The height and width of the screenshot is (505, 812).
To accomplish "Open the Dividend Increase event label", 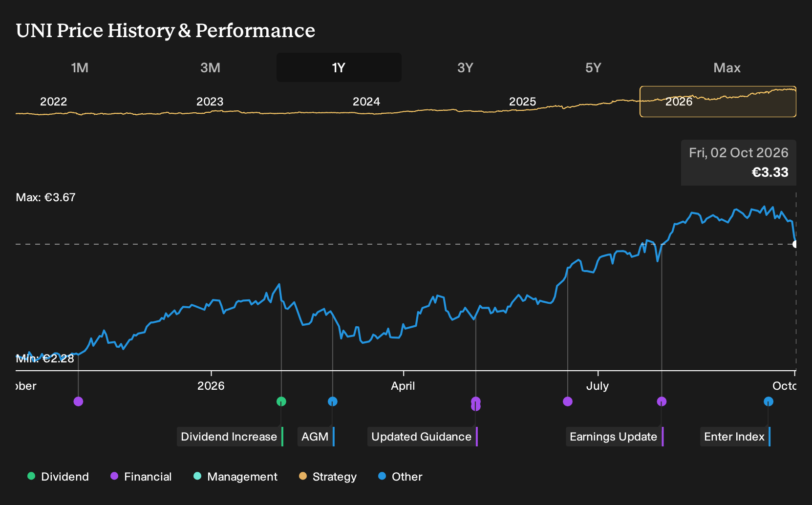I will 230,437.
